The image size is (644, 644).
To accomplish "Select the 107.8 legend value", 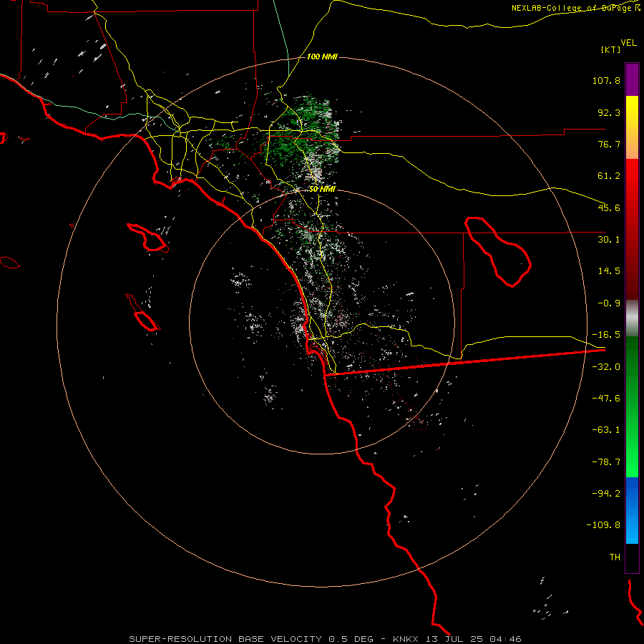I will click(606, 80).
